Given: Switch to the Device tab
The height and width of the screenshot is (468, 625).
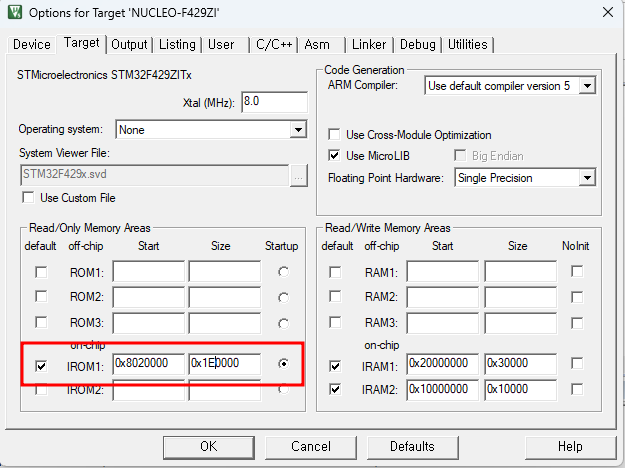Looking at the screenshot, I should tap(31, 44).
